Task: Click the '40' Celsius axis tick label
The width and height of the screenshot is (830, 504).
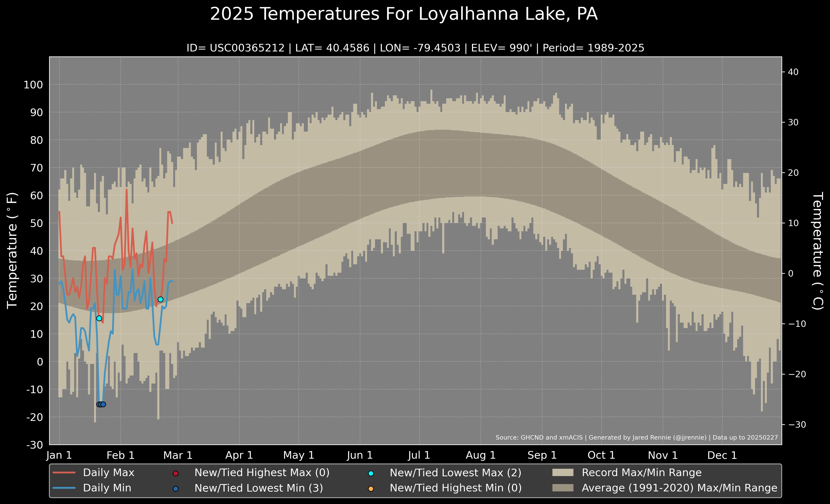Action: pos(793,72)
